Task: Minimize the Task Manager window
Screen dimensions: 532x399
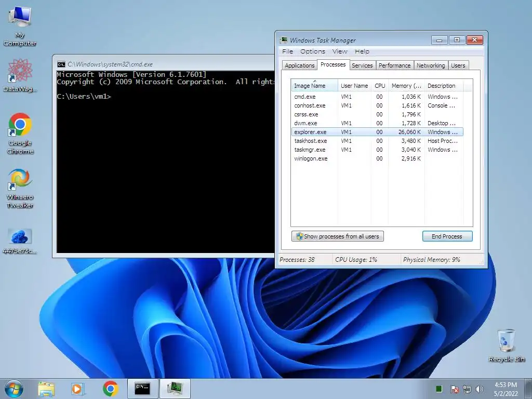Action: [x=440, y=40]
